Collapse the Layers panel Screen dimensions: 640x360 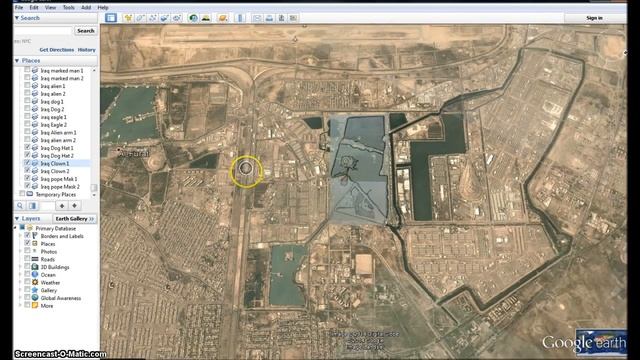17,219
